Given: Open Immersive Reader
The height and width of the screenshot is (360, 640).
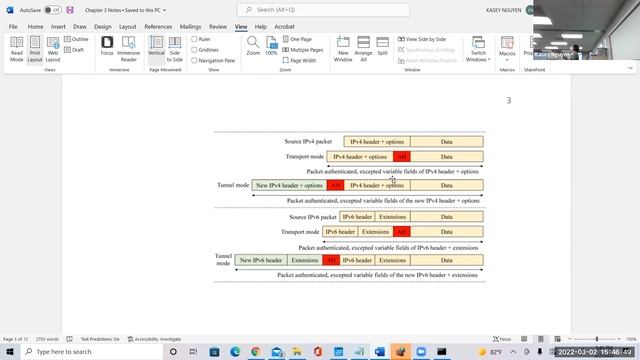Looking at the screenshot, I should pos(128,49).
